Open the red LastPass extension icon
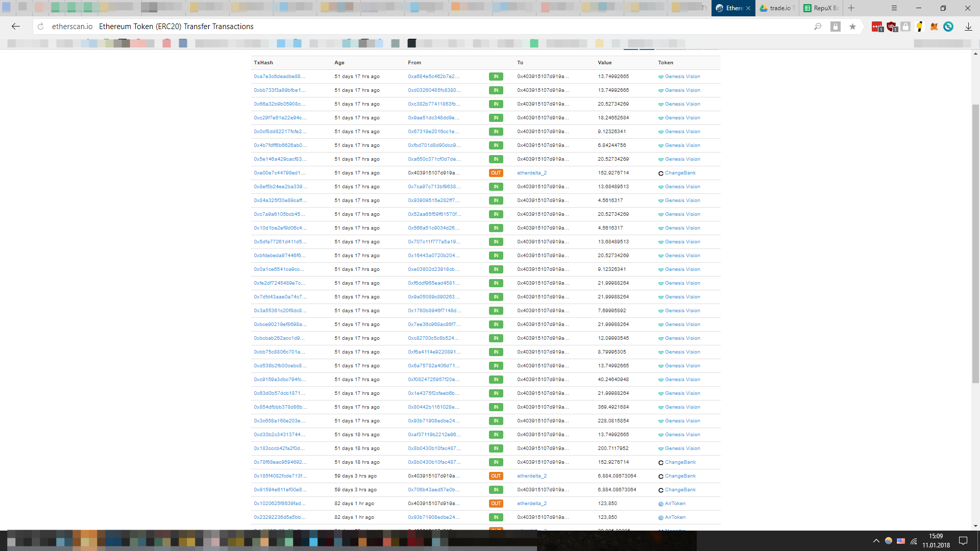The image size is (980, 551). (x=877, y=27)
